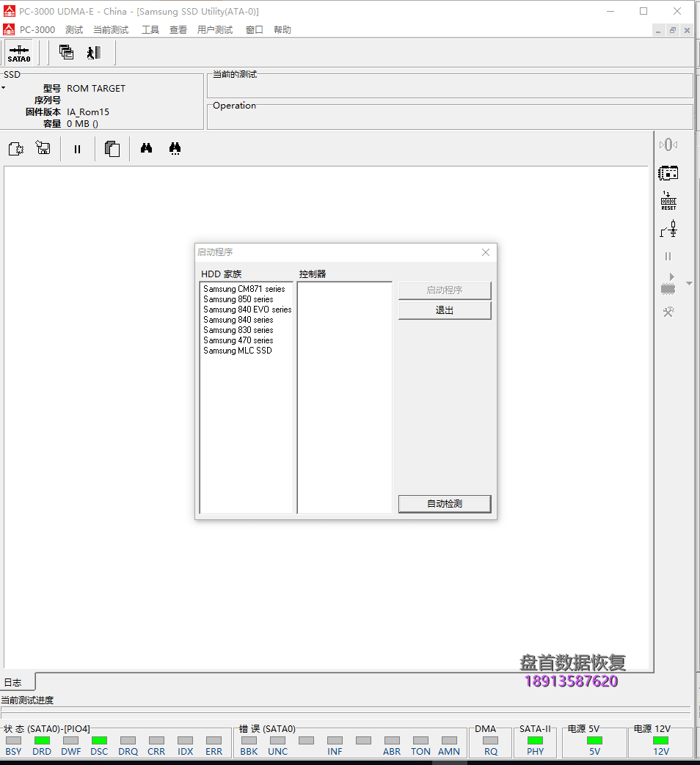700x765 pixels.
Task: Select Samsung 840 series in the list
Action: click(x=238, y=320)
